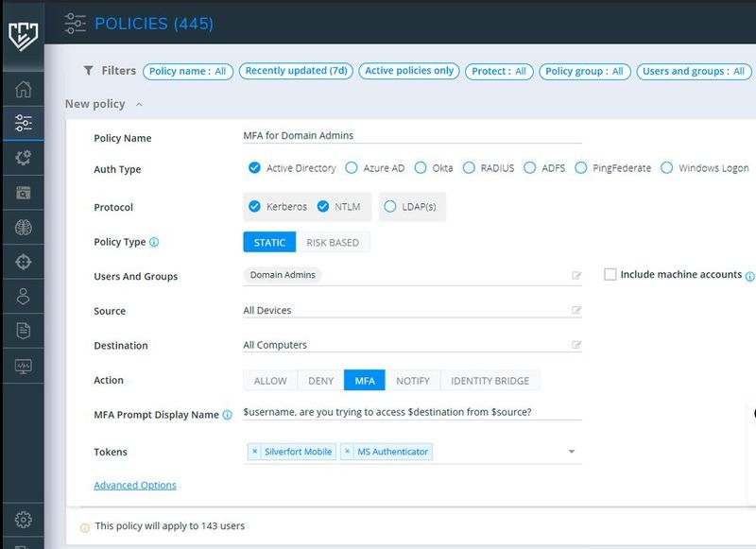Collapse the New policy section chevron
This screenshot has width=756, height=549.
(x=139, y=104)
